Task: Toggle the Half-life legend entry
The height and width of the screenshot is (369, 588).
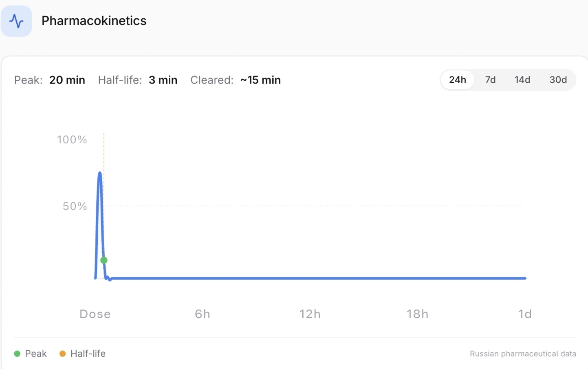Action: coord(88,354)
